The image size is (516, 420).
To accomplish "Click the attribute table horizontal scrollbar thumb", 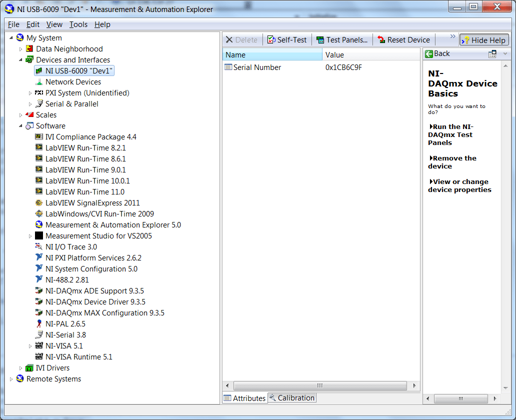I will click(320, 385).
